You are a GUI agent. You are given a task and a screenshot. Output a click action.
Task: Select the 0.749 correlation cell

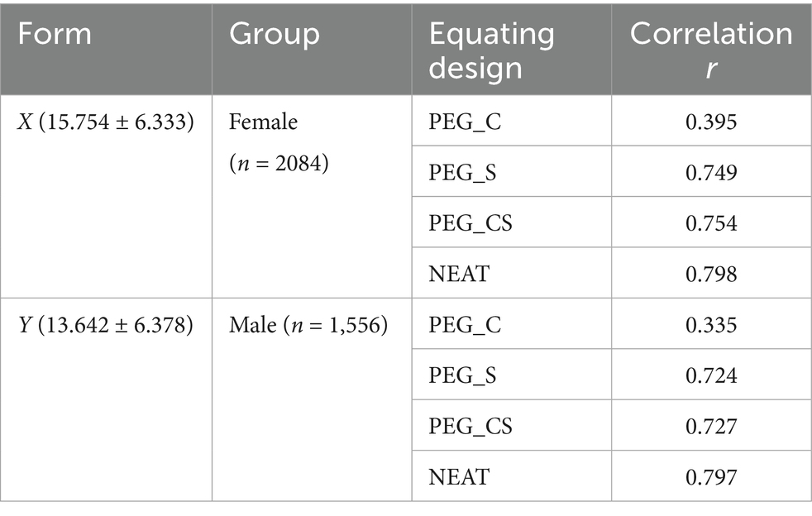710,172
